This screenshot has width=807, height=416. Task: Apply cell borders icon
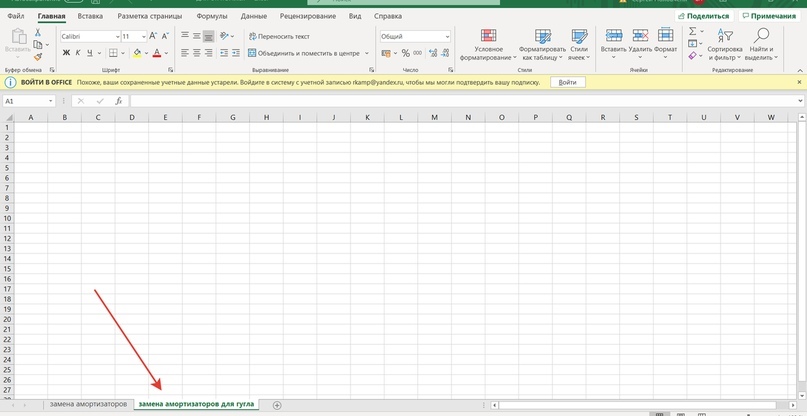[113, 53]
